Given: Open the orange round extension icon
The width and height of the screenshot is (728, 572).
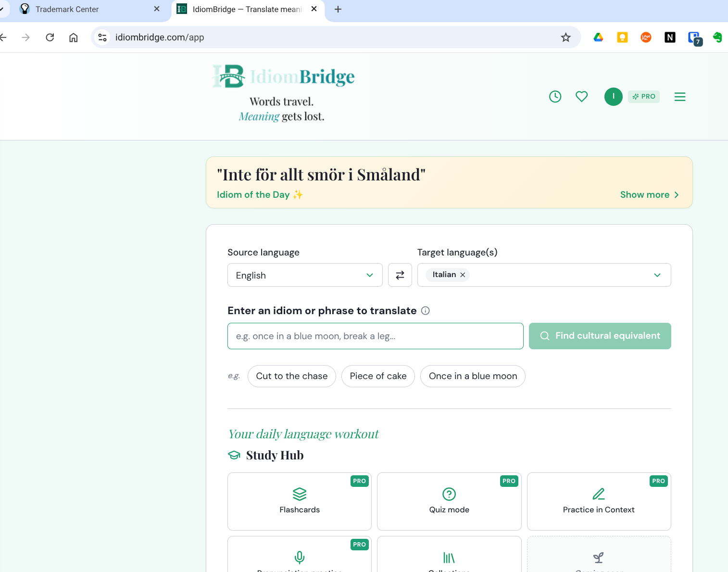Looking at the screenshot, I should 646,38.
